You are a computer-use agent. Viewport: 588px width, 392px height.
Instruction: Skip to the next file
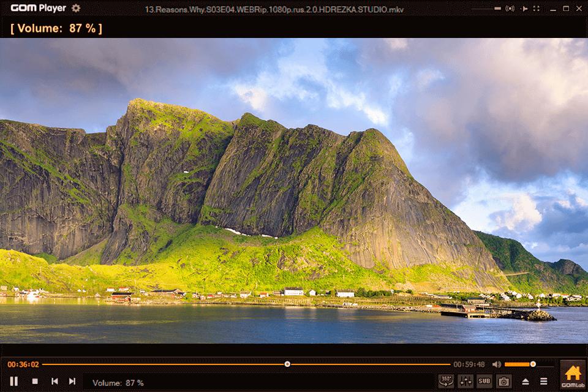pos(72,381)
